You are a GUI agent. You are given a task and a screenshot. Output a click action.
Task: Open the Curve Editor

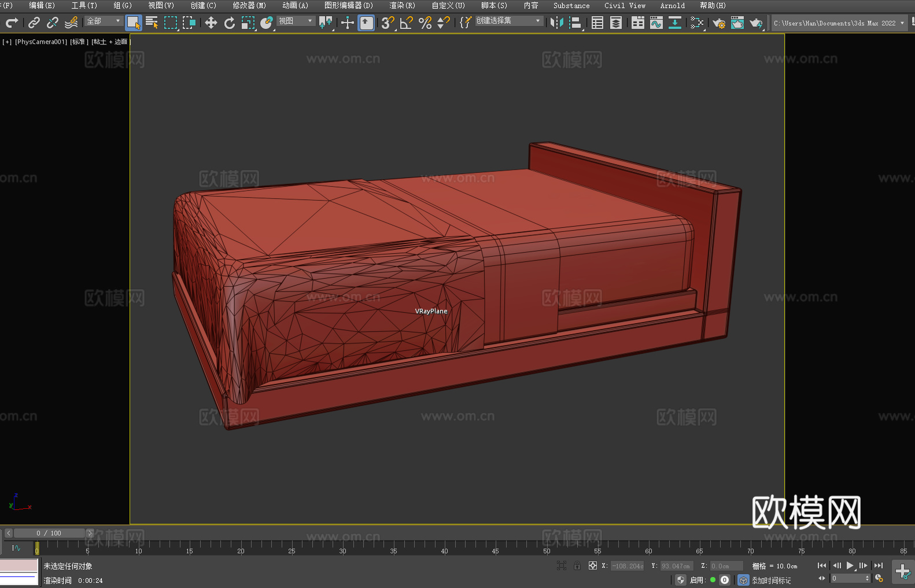[x=656, y=23]
